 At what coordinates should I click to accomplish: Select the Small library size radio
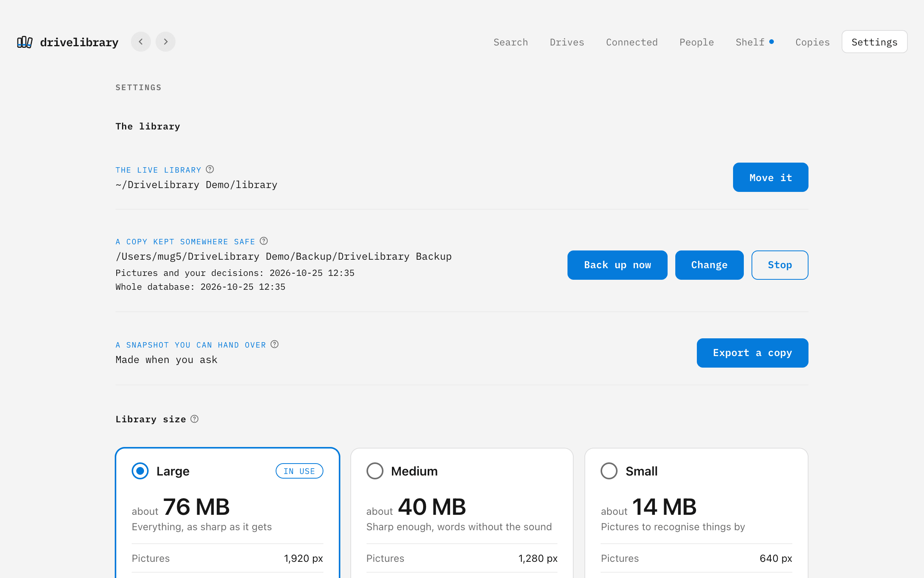[609, 471]
